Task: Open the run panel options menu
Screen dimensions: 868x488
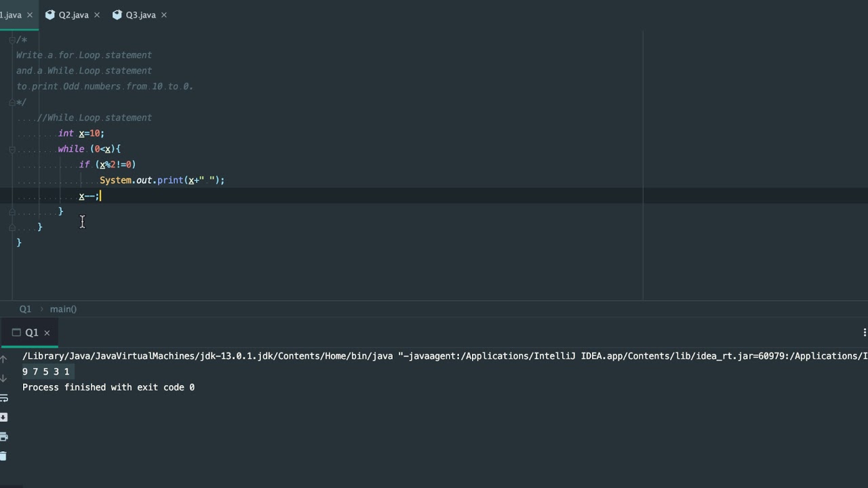Action: (865, 332)
